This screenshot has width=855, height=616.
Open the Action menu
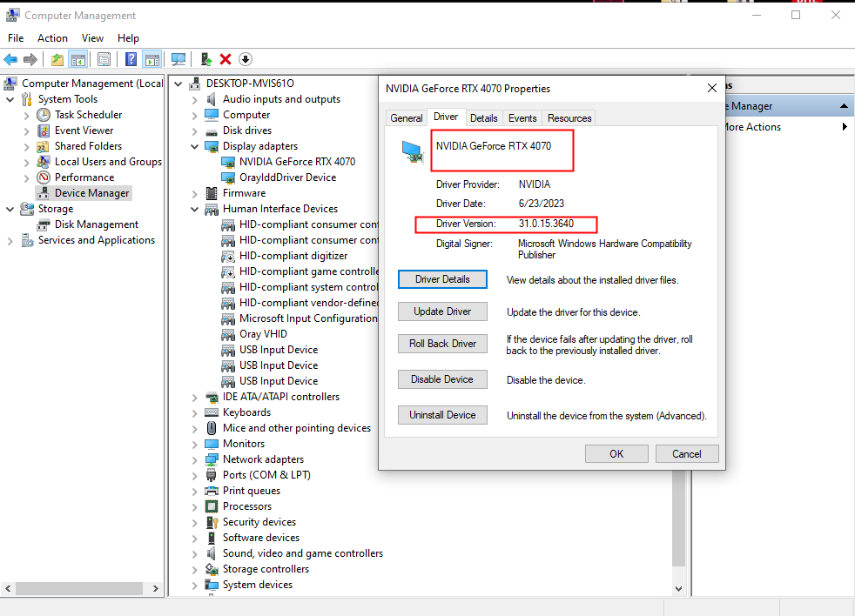pos(52,37)
